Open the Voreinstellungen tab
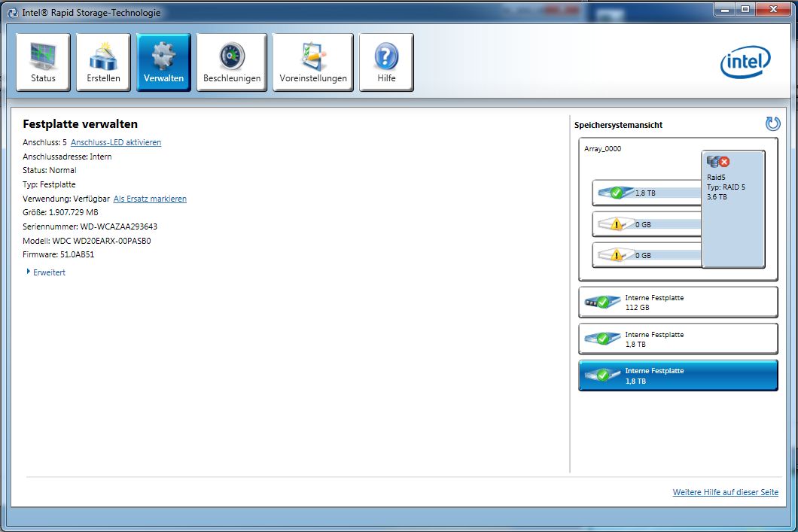Screen dimensions: 798x532 click(x=313, y=62)
